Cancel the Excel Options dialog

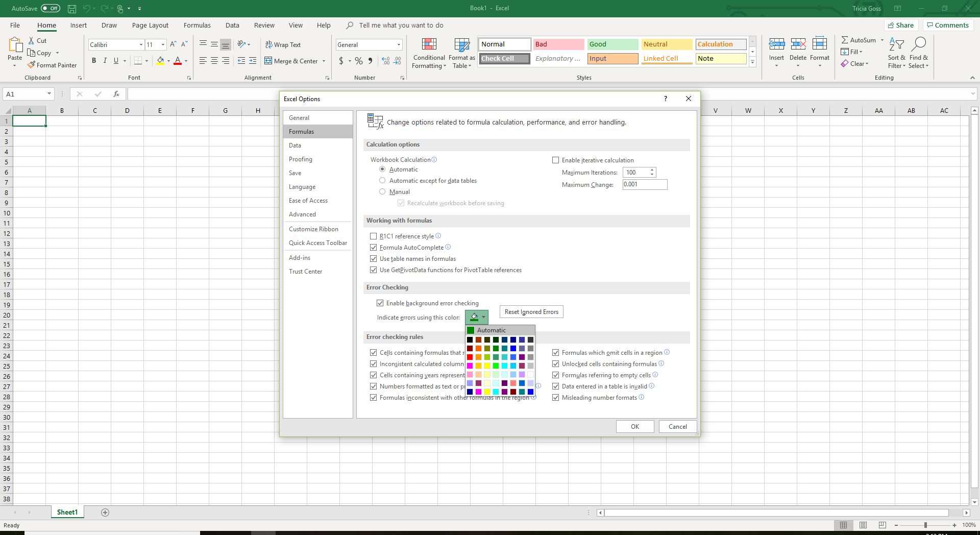(x=678, y=427)
